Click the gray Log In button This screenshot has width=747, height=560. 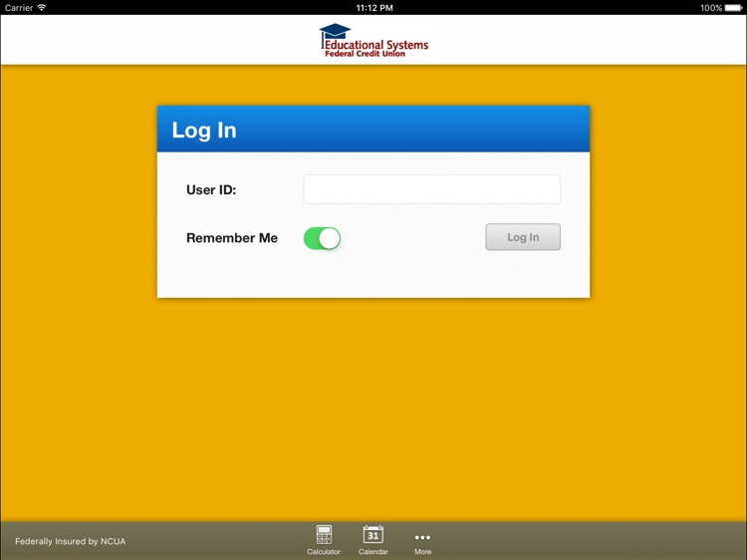(523, 237)
